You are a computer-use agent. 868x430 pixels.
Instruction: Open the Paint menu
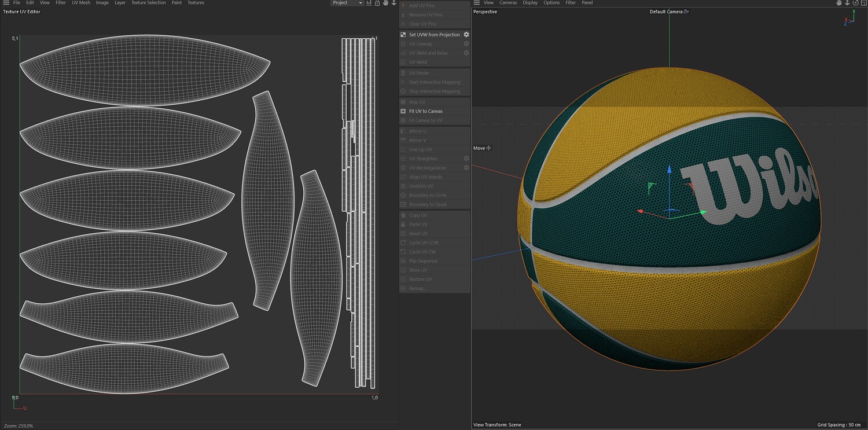(x=176, y=3)
